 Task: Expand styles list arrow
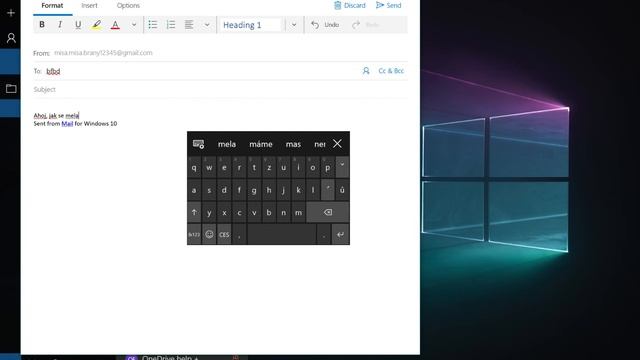pyautogui.click(x=294, y=24)
